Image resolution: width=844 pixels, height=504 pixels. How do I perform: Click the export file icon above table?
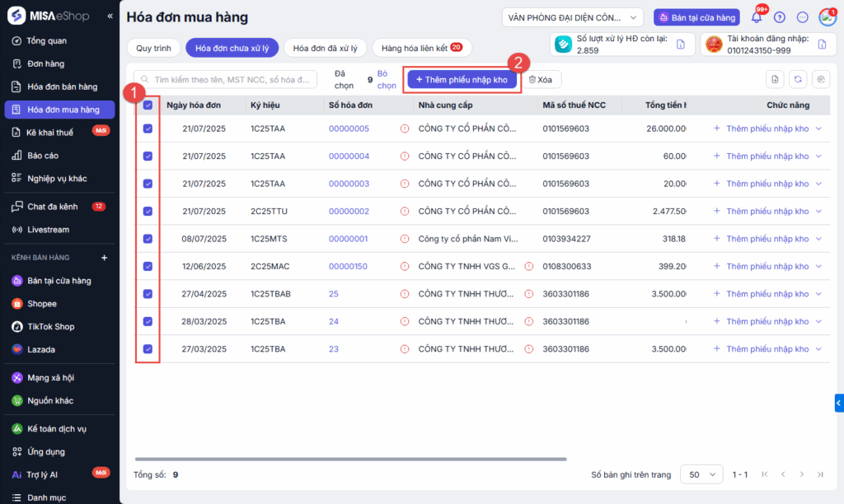(x=774, y=79)
